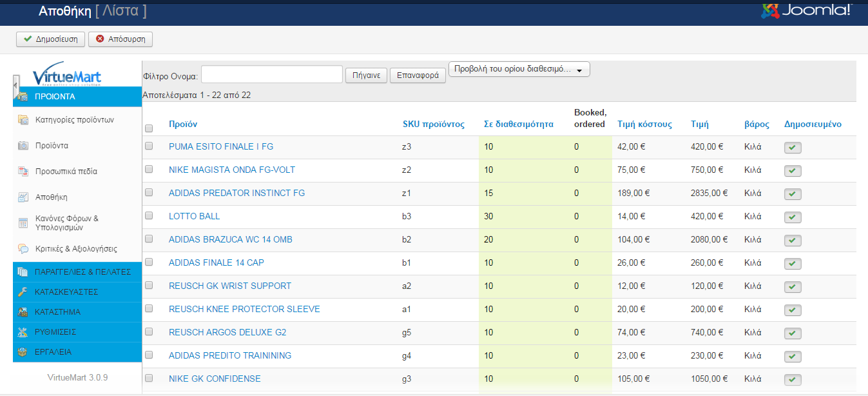This screenshot has width=868, height=396.
Task: Sort the table by Προϊόν column
Action: point(183,124)
